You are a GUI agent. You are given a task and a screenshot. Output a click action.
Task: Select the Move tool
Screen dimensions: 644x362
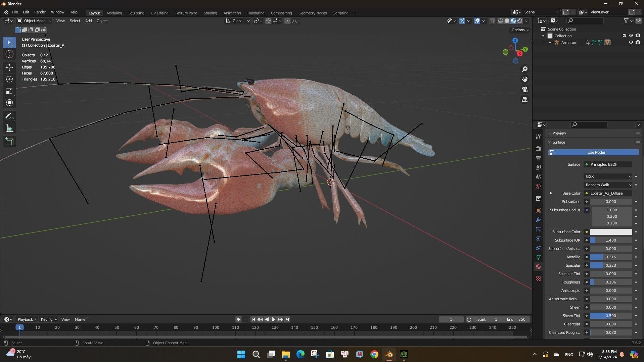(x=9, y=67)
